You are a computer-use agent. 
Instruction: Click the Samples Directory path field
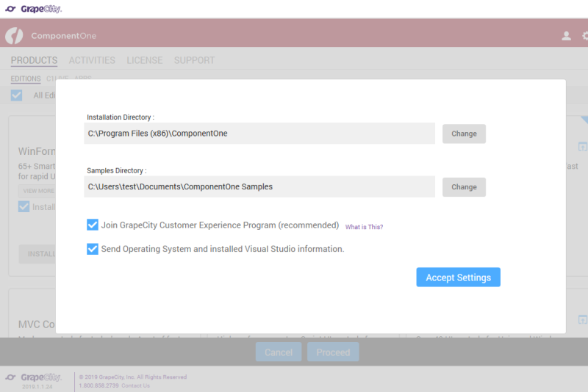pyautogui.click(x=259, y=186)
